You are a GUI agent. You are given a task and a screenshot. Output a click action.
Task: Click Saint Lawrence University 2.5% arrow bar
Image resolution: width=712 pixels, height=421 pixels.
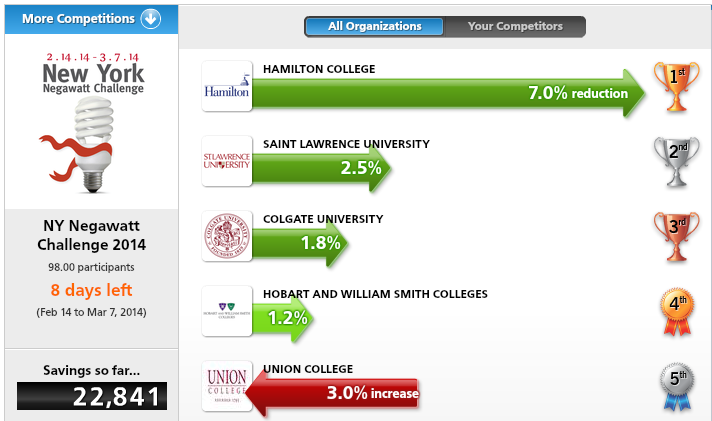pyautogui.click(x=321, y=168)
